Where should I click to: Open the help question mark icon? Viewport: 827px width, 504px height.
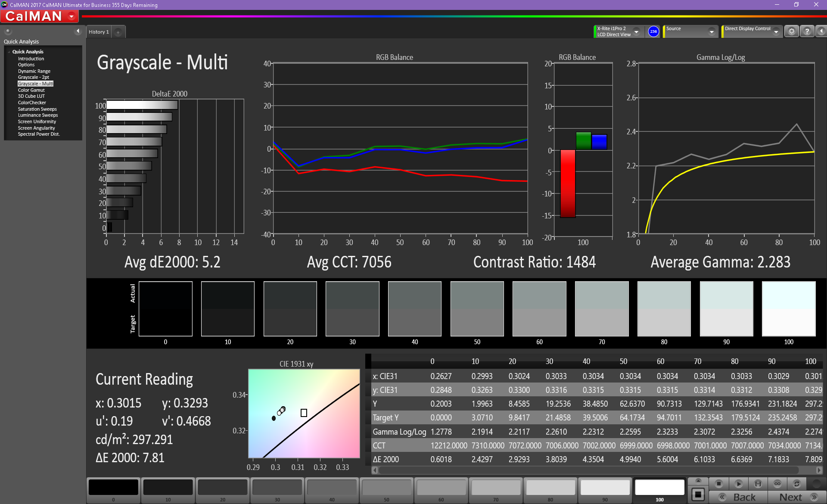coord(807,31)
